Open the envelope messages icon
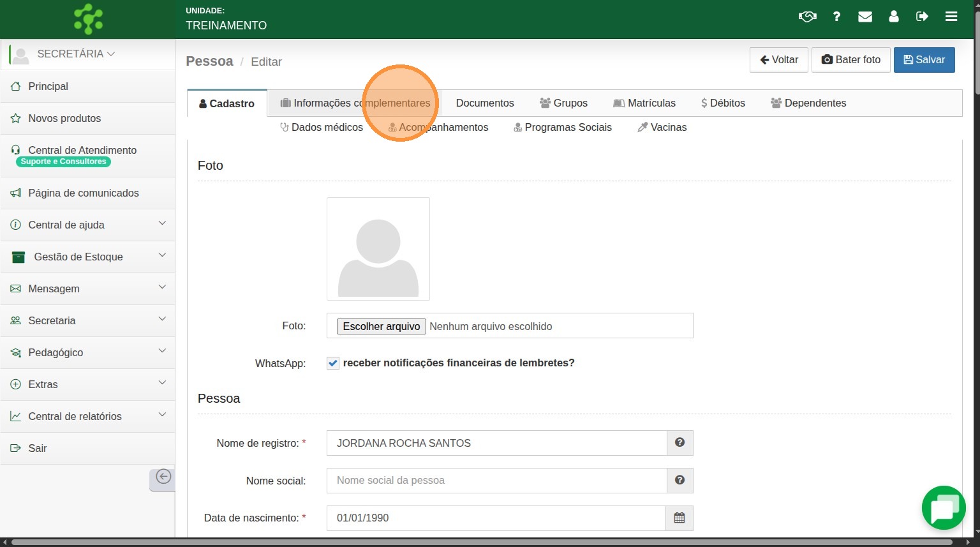The height and width of the screenshot is (547, 980). [x=865, y=17]
